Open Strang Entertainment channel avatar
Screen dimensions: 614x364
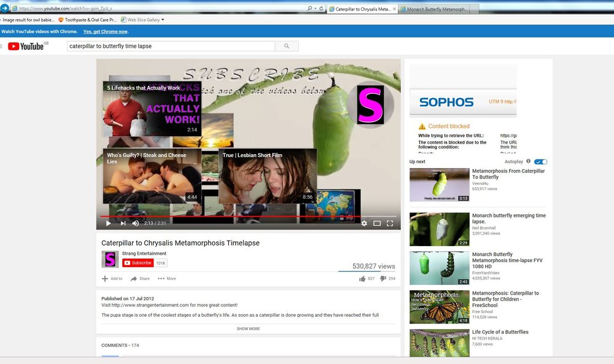(x=110, y=259)
